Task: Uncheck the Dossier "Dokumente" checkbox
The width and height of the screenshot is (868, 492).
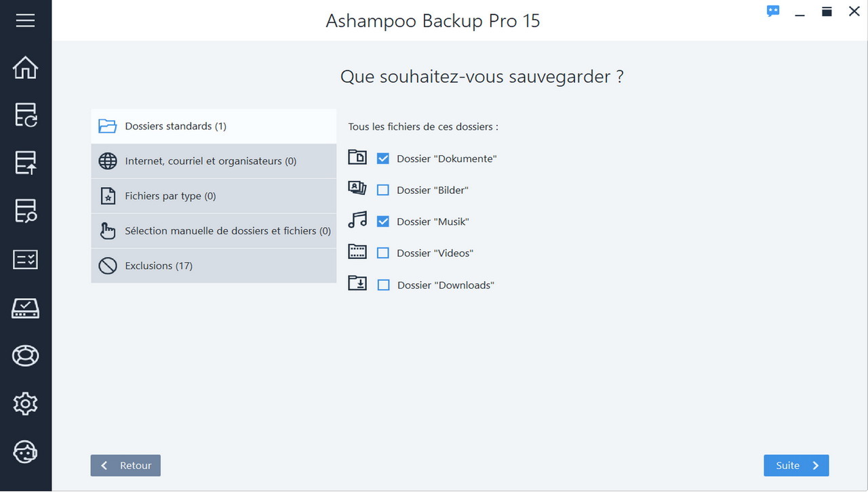Action: [x=382, y=159]
